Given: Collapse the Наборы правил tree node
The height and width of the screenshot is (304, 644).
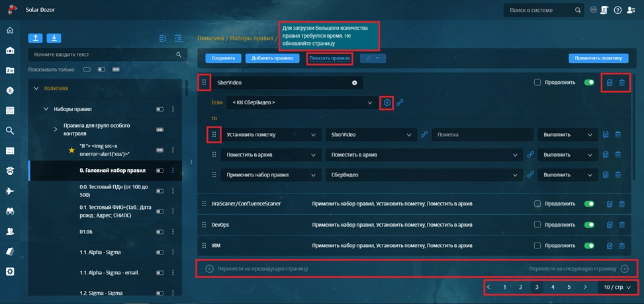Looking at the screenshot, I should [x=46, y=109].
